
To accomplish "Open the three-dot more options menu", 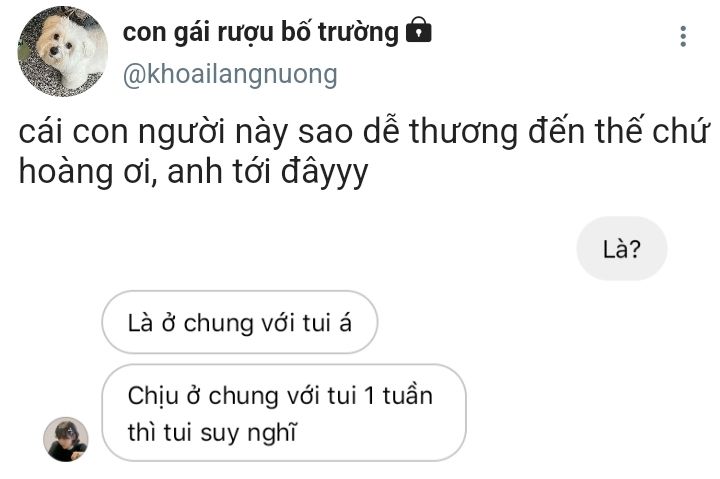I will tap(683, 36).
